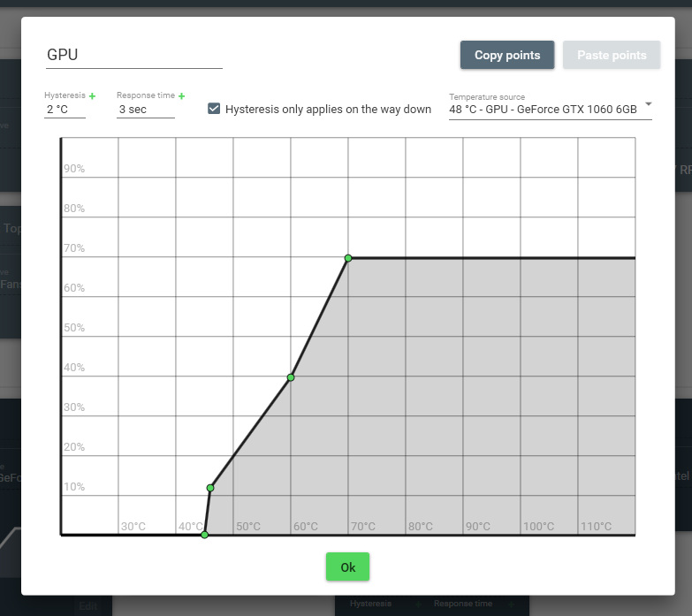Viewport: 692px width, 616px height.
Task: Click the 'Hysteresis only applies on the way down' label
Action: 328,110
